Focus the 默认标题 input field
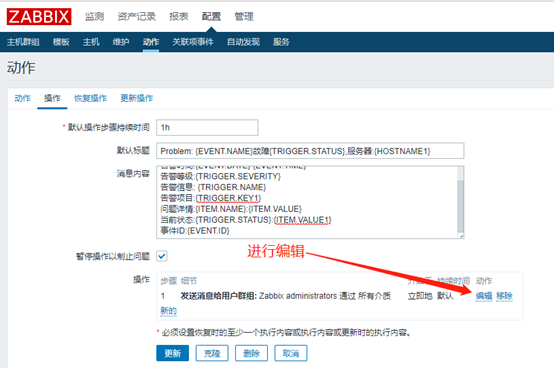 pyautogui.click(x=310, y=151)
